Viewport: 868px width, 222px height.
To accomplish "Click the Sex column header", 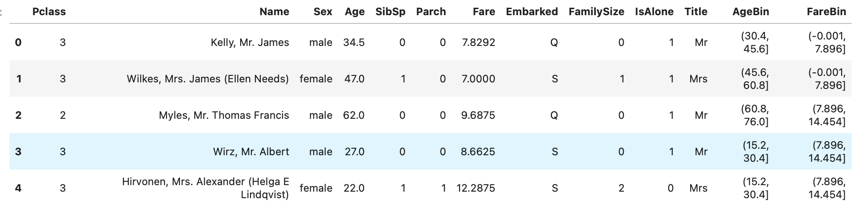I will (323, 12).
